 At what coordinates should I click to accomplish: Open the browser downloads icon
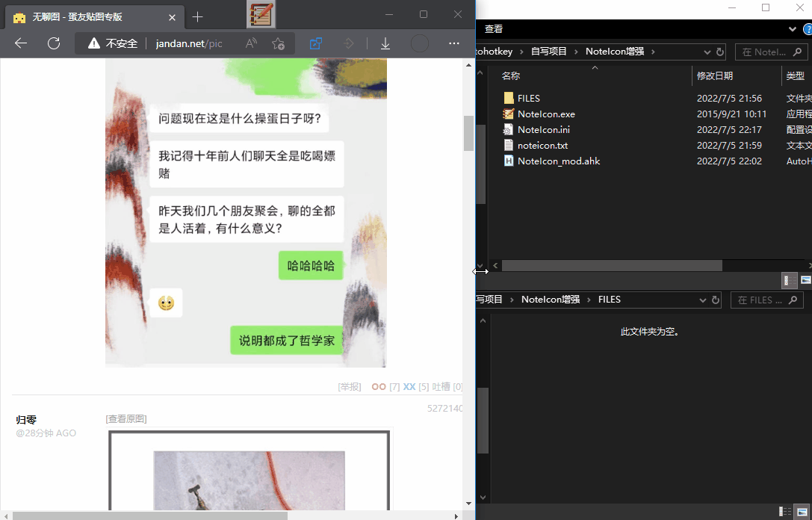[x=385, y=43]
